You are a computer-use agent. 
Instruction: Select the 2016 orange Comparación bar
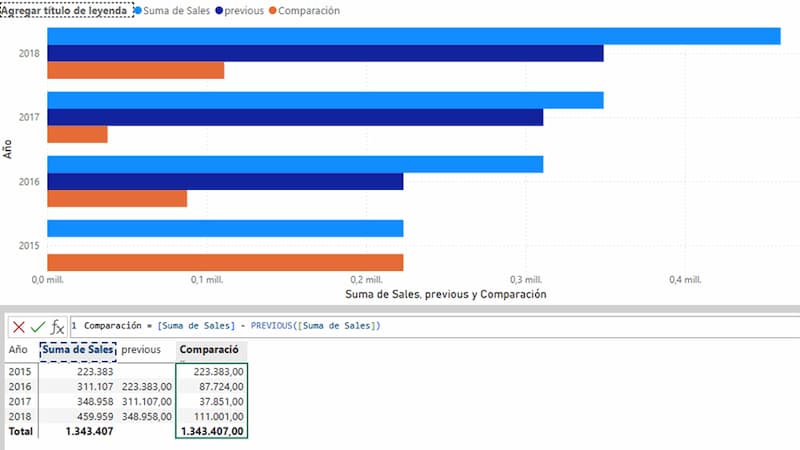pyautogui.click(x=117, y=199)
